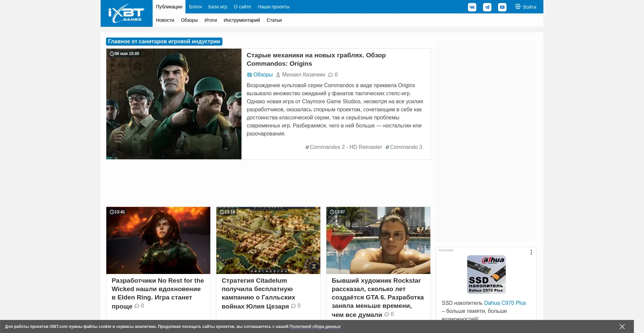Go to the Обзоры section in submenu
This screenshot has width=644, height=333.
pyautogui.click(x=189, y=20)
